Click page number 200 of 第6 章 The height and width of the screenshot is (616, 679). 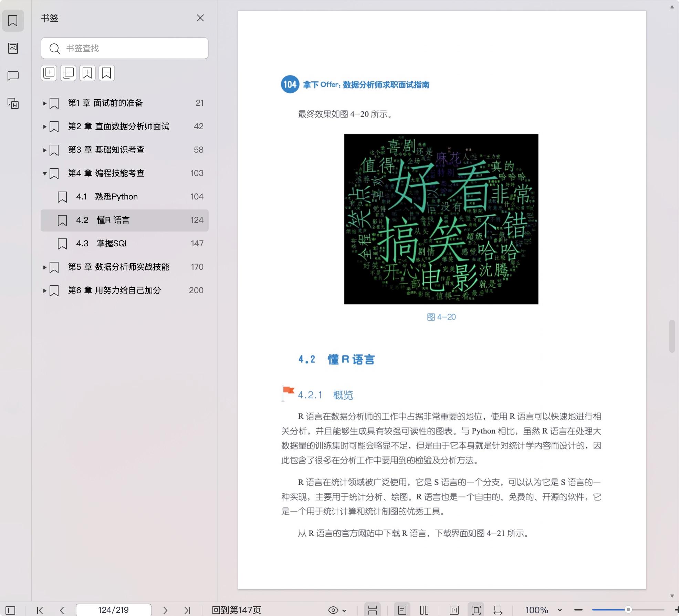[x=196, y=290]
